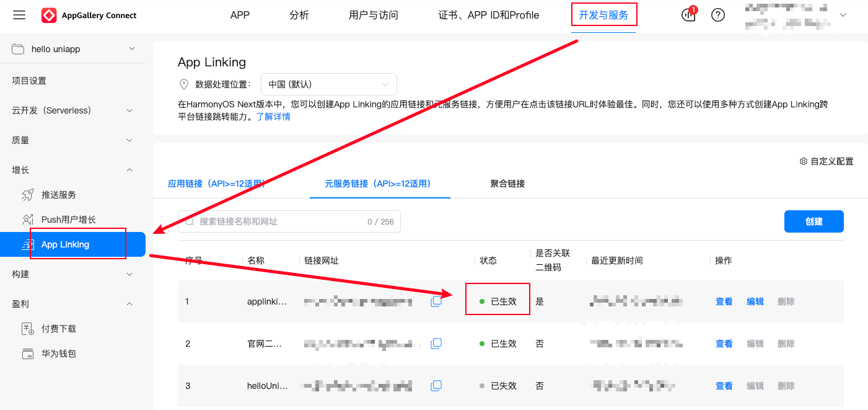The width and height of the screenshot is (868, 410).
Task: Expand the 质量 sidebar section
Action: 129,140
